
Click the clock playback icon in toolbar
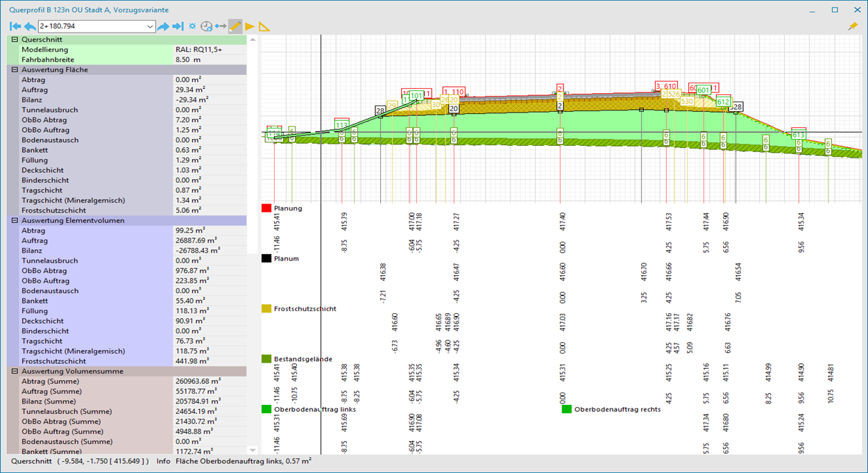point(206,26)
